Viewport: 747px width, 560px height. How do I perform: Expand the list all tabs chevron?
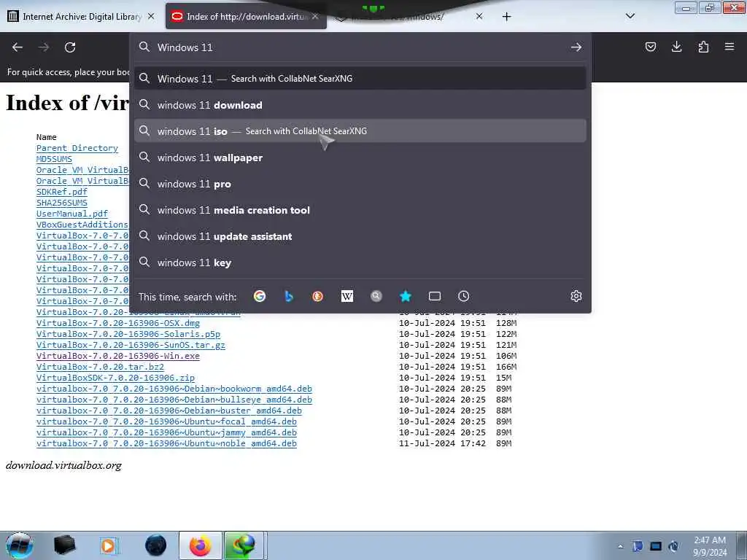[x=630, y=16]
